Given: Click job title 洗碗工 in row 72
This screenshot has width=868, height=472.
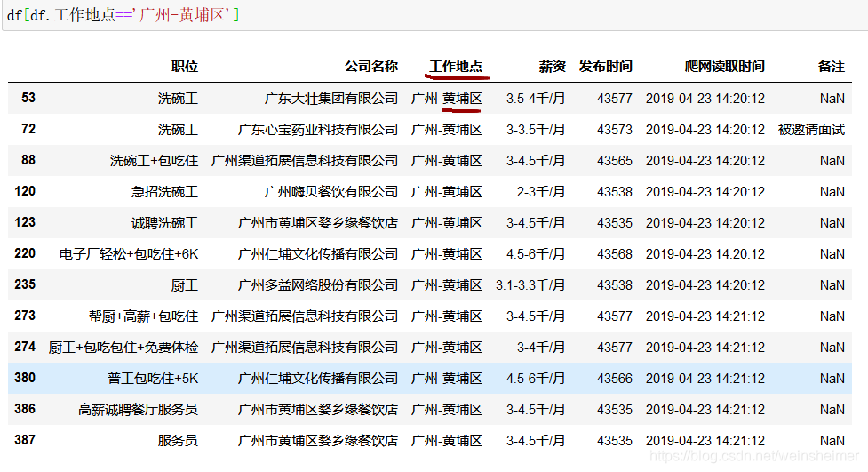Looking at the screenshot, I should 178,130.
